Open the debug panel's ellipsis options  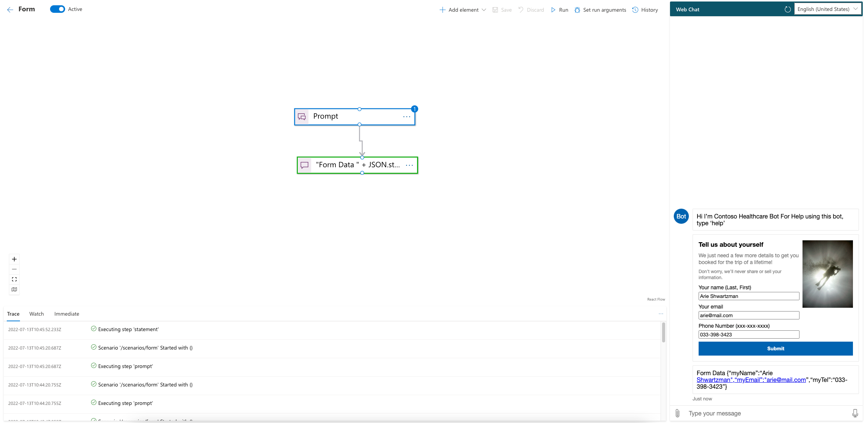(x=661, y=314)
